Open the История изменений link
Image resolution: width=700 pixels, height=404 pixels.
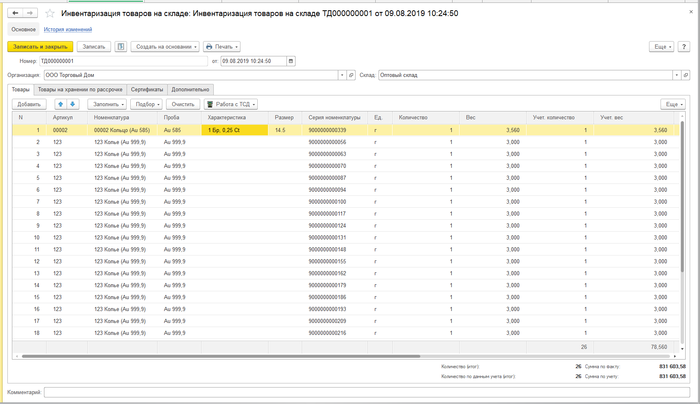point(68,29)
